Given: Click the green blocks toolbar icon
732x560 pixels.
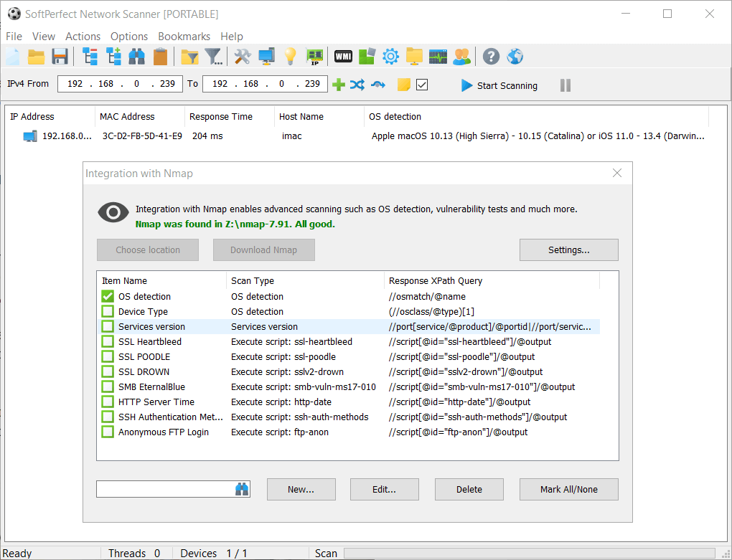Looking at the screenshot, I should tap(367, 57).
